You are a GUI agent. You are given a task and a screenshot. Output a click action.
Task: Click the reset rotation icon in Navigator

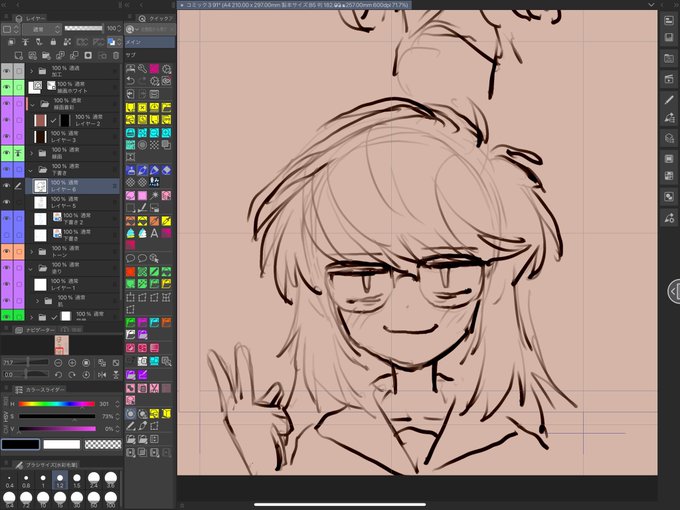coord(86,375)
